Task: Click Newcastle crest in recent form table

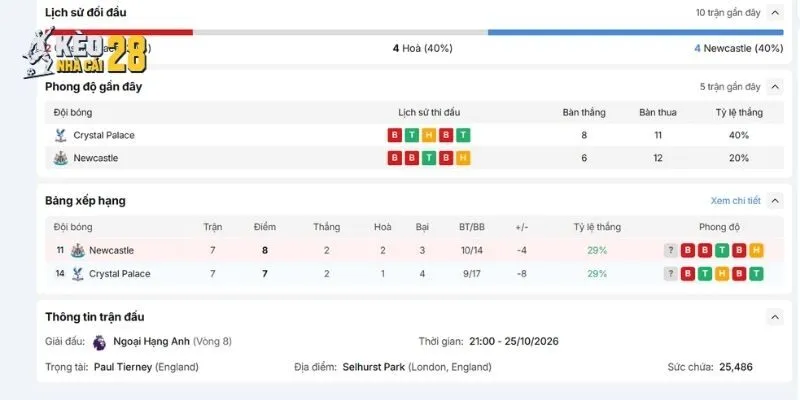Action: pos(60,158)
